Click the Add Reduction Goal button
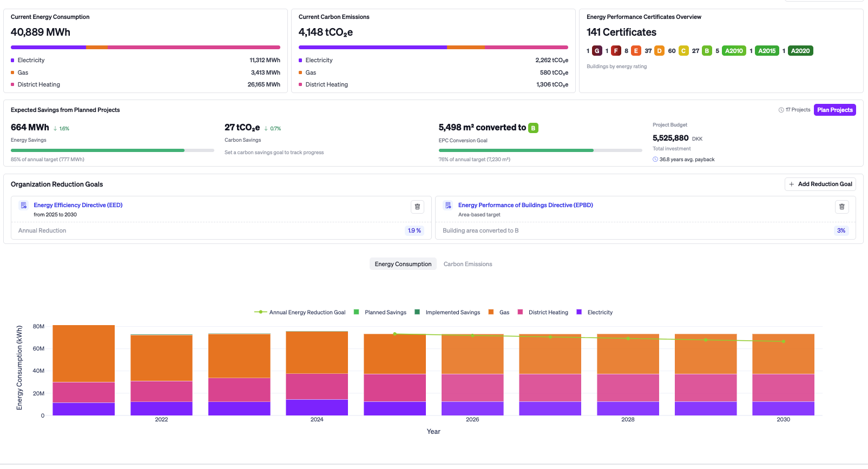 pos(820,184)
